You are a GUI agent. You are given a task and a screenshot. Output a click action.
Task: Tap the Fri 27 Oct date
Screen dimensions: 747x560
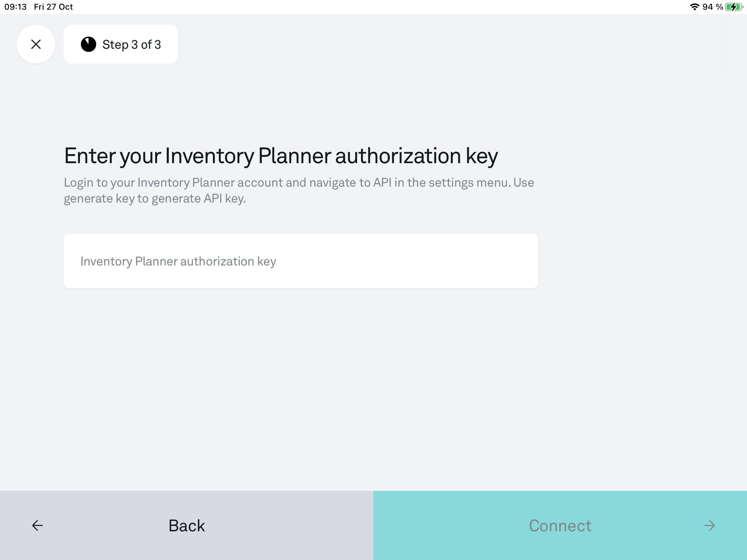[x=53, y=7]
